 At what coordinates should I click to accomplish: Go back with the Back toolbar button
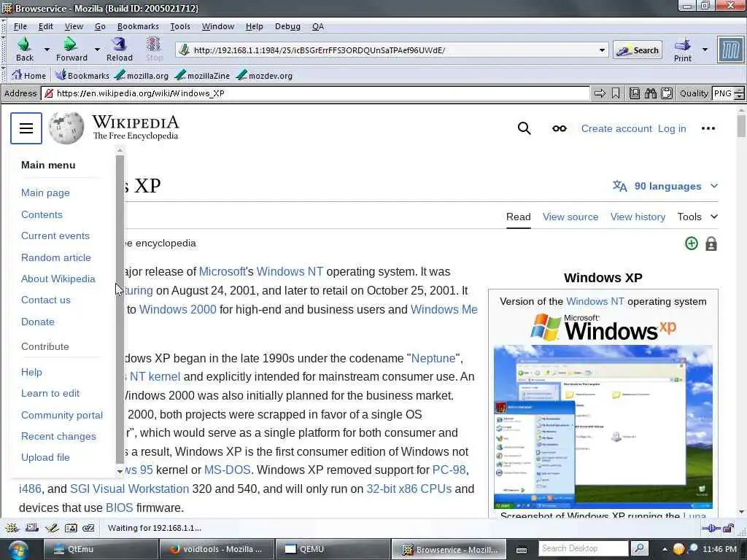(x=25, y=50)
